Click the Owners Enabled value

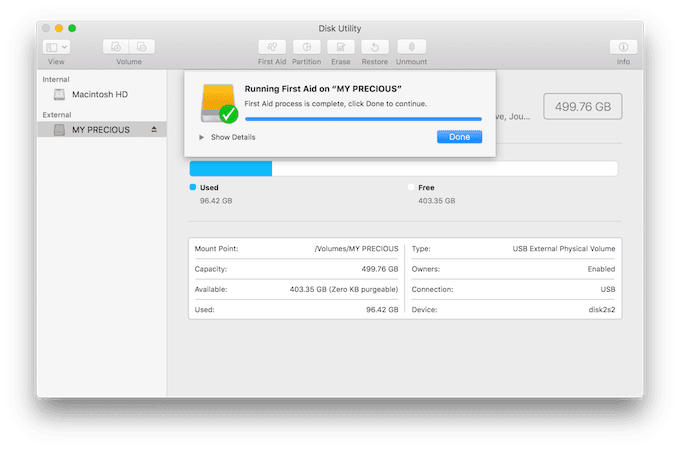602,269
